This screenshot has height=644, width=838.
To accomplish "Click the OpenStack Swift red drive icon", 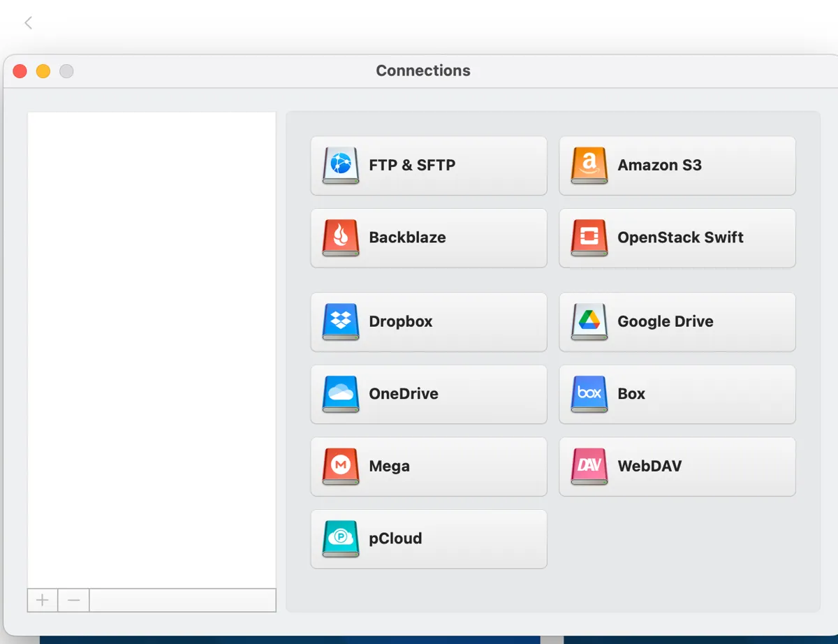I will pos(589,237).
